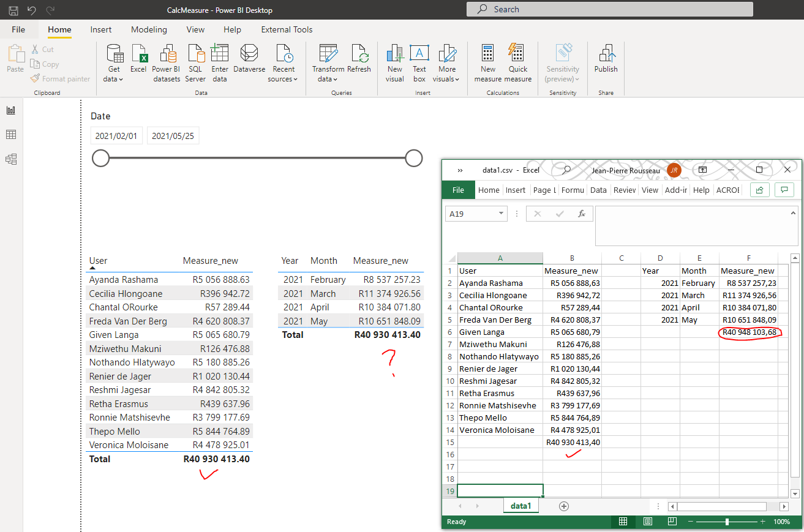Image resolution: width=804 pixels, height=532 pixels.
Task: Click the Month column header in the Power BI table
Action: (x=324, y=261)
